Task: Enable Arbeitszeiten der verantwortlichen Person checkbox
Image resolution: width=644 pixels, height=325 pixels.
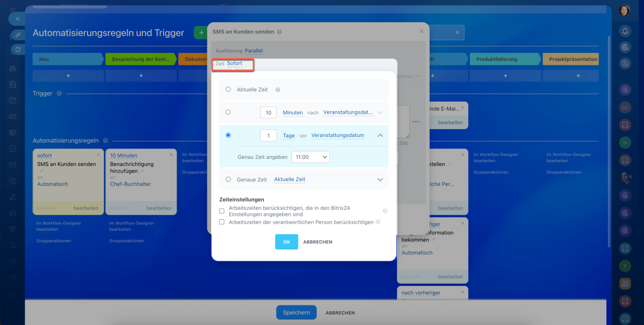Action: pos(222,222)
